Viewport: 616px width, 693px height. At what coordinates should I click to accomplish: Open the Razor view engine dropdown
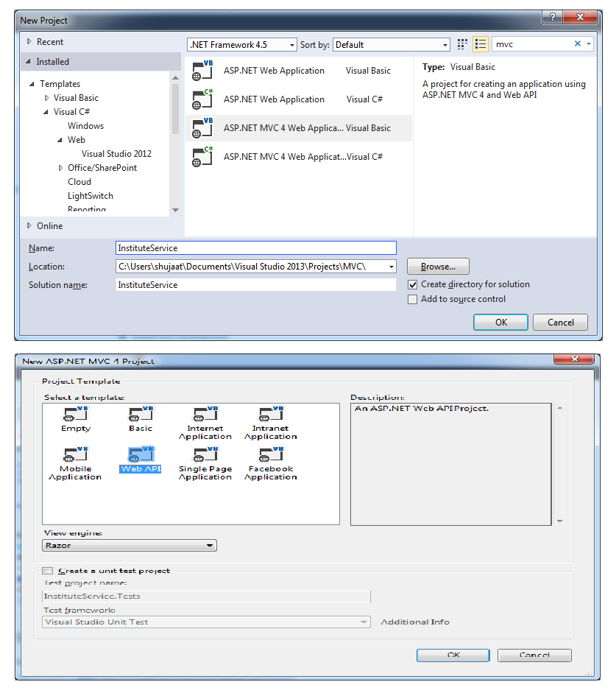(130, 546)
